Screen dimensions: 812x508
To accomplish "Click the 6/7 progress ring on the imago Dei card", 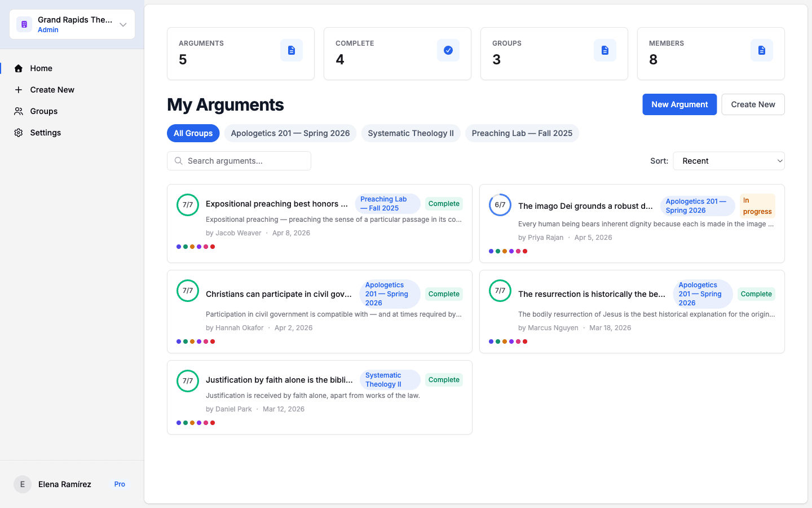I will [500, 205].
